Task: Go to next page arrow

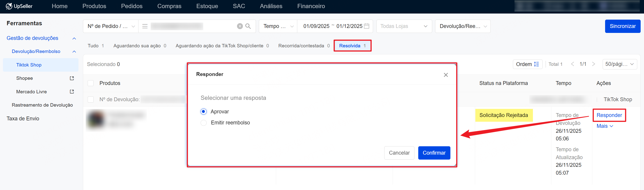Action: (x=593, y=64)
